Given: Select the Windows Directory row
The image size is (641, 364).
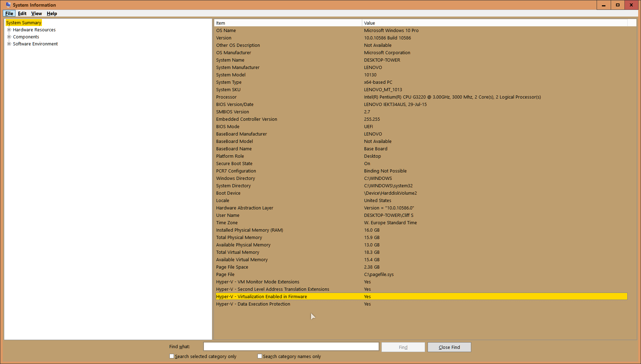Looking at the screenshot, I should [421, 178].
